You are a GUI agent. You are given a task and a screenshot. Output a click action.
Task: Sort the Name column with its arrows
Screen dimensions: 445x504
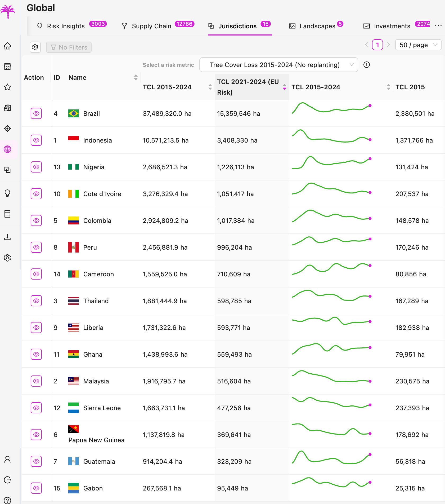pos(136,77)
